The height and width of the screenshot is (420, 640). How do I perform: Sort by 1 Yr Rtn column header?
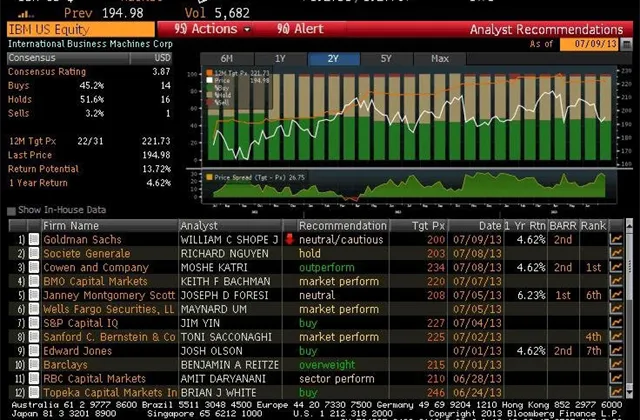tap(525, 226)
